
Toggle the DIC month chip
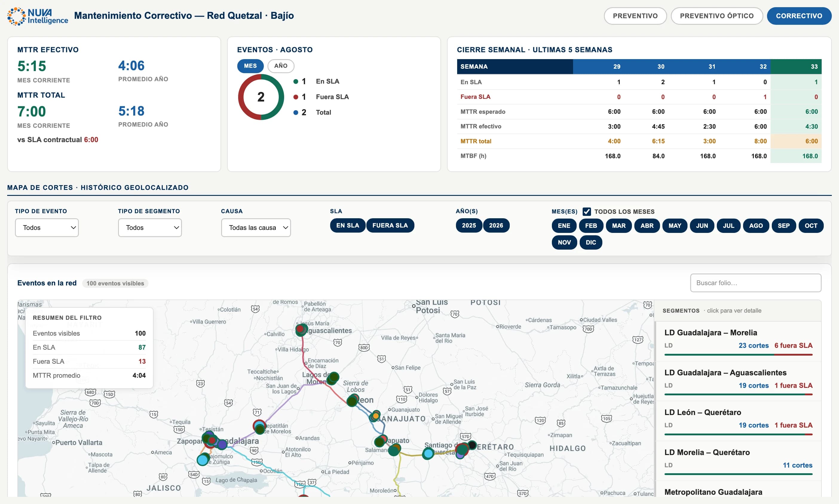pos(591,242)
